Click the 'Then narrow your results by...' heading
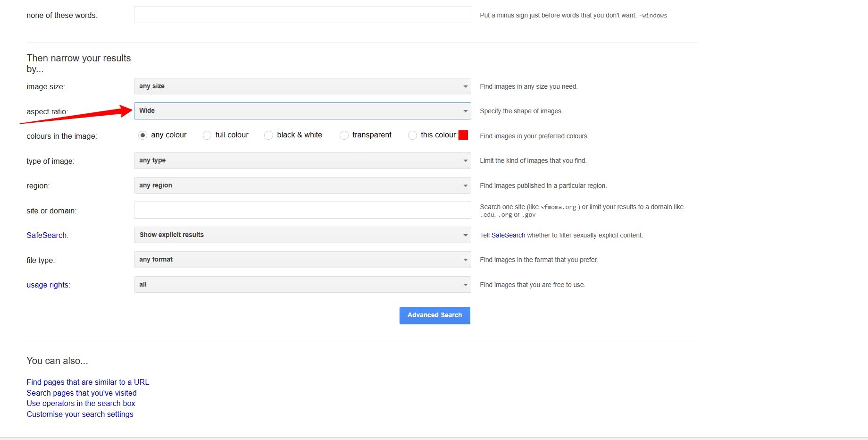Image resolution: width=868 pixels, height=440 pixels. pyautogui.click(x=79, y=64)
